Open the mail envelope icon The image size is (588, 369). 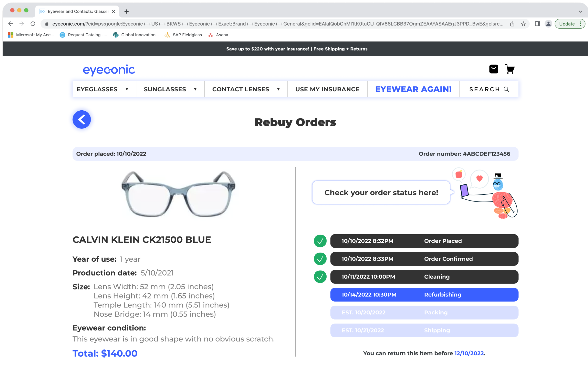(x=493, y=69)
